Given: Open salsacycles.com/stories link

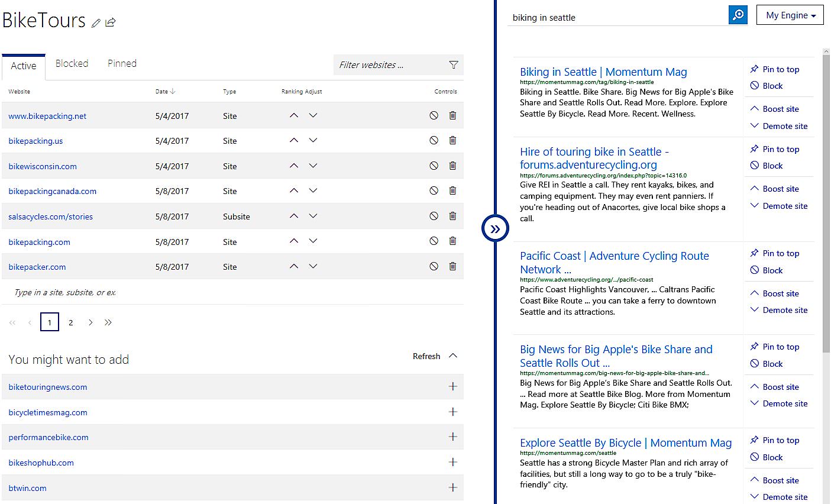Looking at the screenshot, I should tap(50, 217).
